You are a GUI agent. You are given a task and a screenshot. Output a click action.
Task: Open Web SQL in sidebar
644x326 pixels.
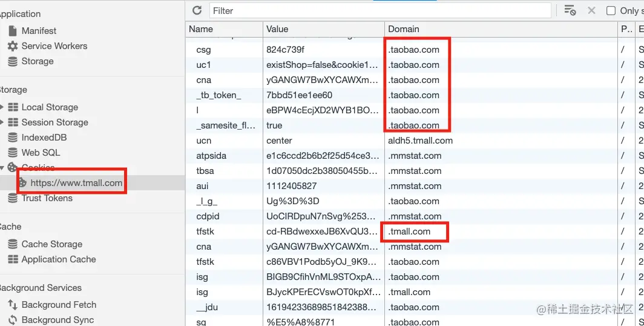click(41, 153)
